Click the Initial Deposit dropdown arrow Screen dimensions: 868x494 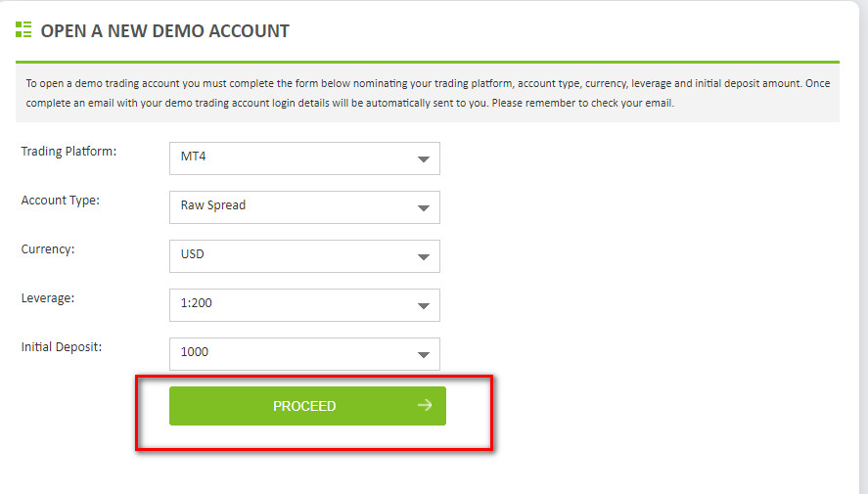click(423, 354)
